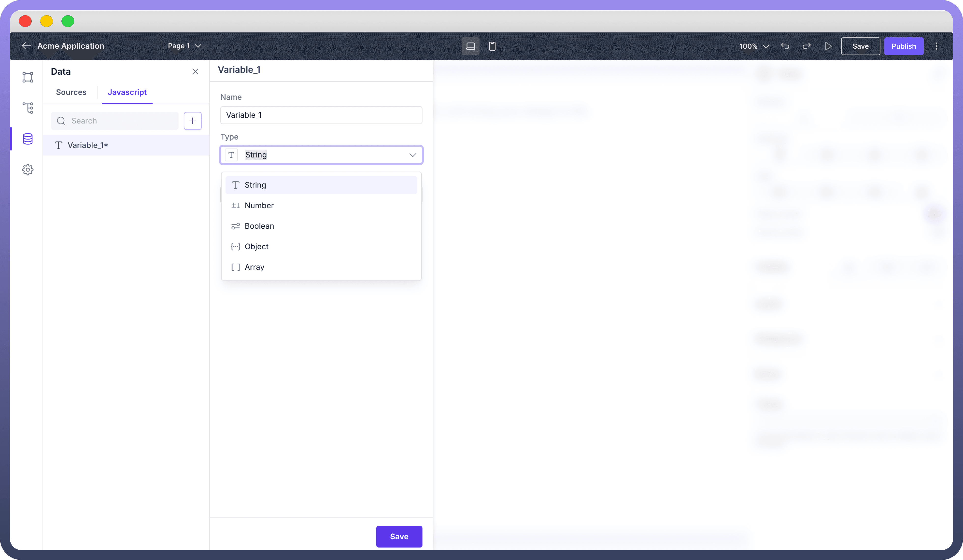This screenshot has width=963, height=560.
Task: Add a new variable with plus button
Action: pos(193,121)
